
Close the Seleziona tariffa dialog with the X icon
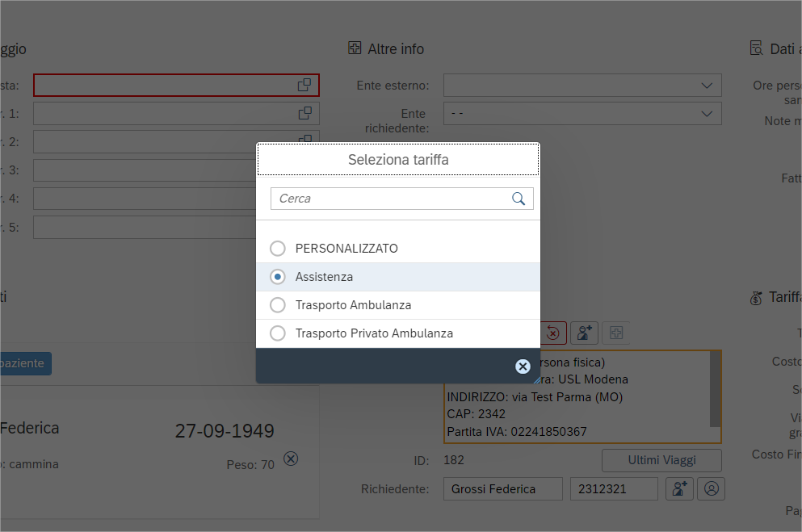click(x=523, y=367)
